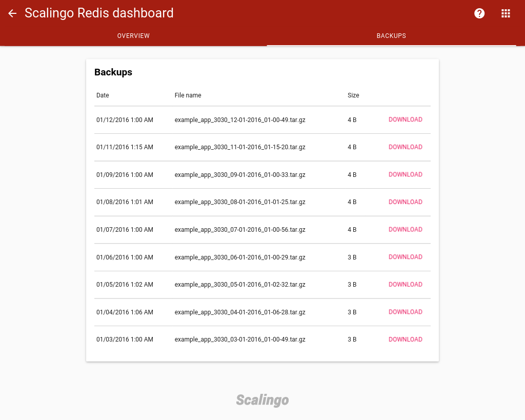Select the Backups tab

pos(391,36)
